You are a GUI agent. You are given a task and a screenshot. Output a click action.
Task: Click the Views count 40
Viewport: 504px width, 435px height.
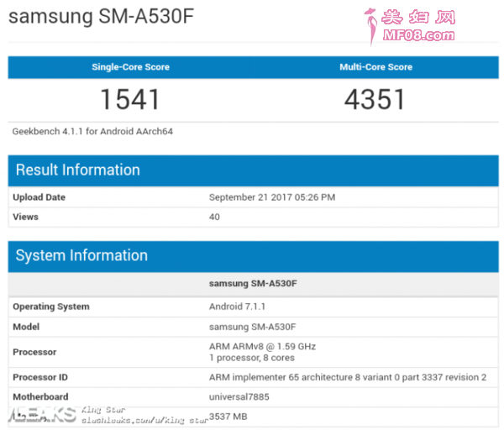[214, 217]
